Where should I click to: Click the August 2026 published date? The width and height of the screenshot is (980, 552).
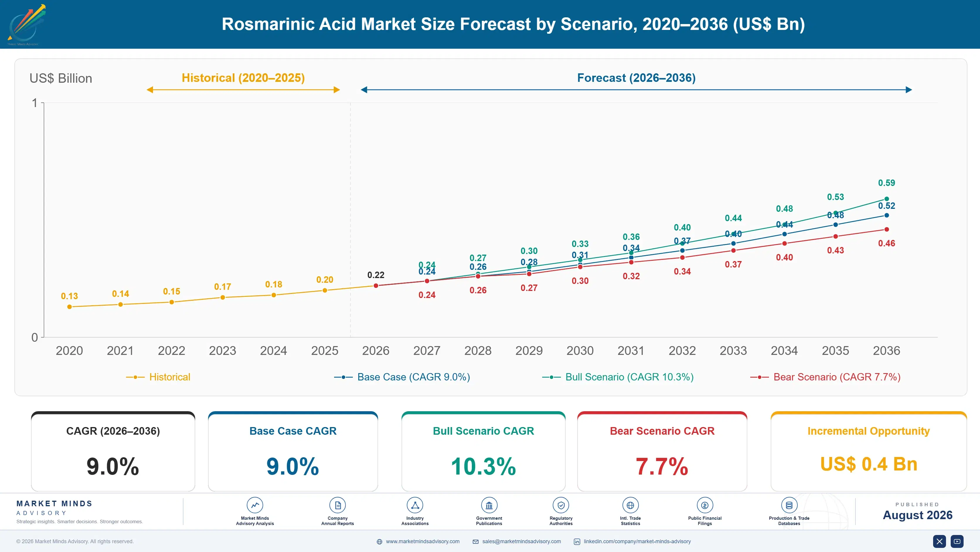[918, 515]
